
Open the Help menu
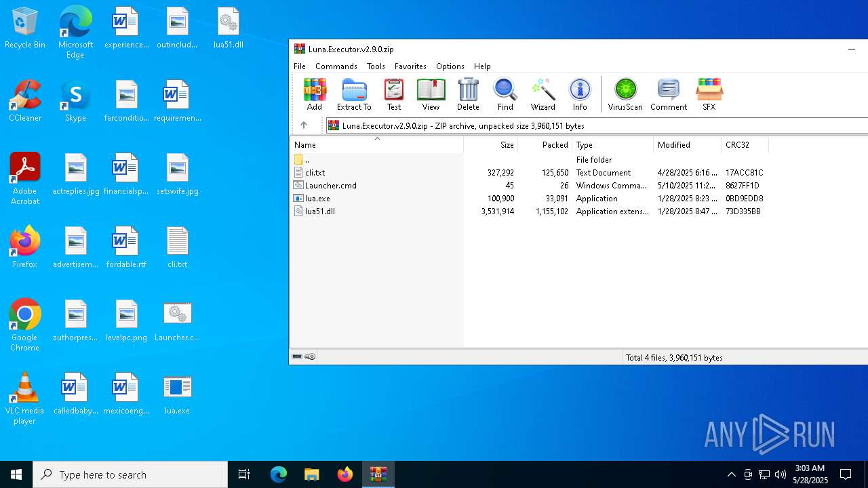(482, 66)
